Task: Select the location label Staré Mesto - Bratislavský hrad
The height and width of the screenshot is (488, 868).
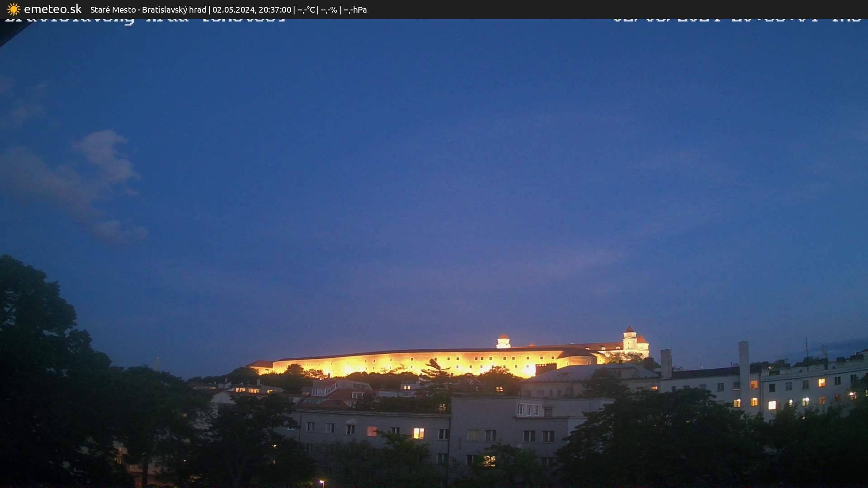Action: pos(149,9)
